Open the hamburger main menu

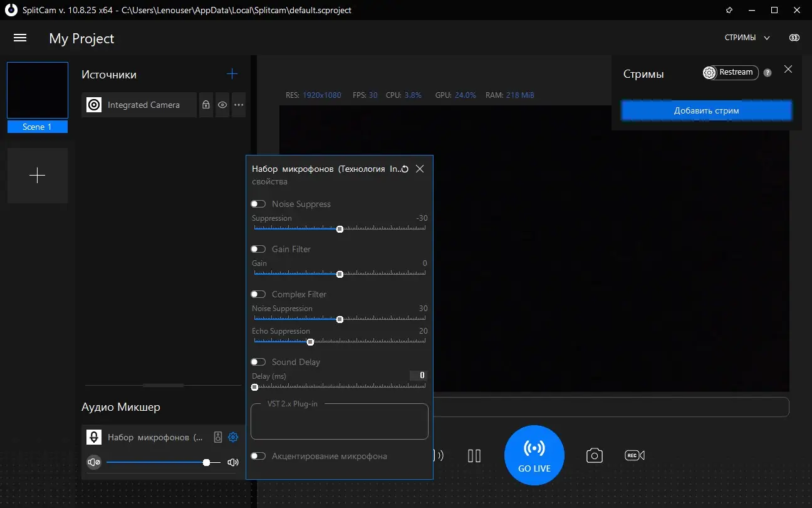[x=20, y=38]
